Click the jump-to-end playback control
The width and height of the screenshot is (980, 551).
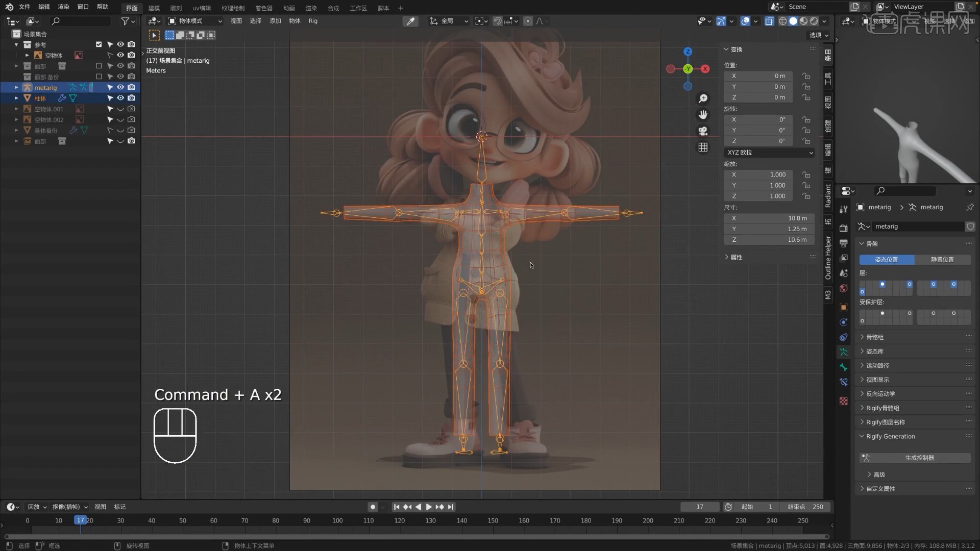[451, 507]
